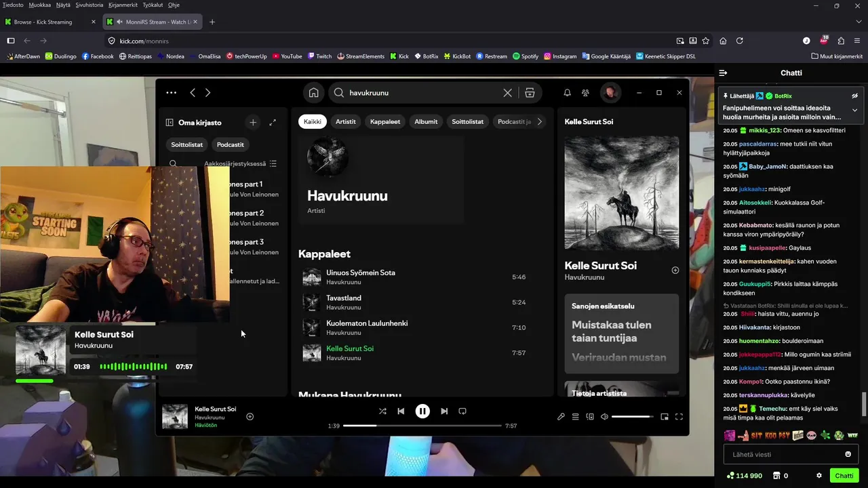This screenshot has width=868, height=488.
Task: Open connect to a device icon
Action: [x=590, y=417]
